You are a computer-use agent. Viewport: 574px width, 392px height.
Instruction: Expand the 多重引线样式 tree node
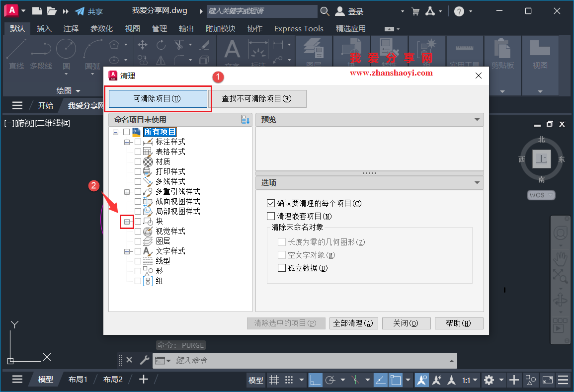[127, 192]
